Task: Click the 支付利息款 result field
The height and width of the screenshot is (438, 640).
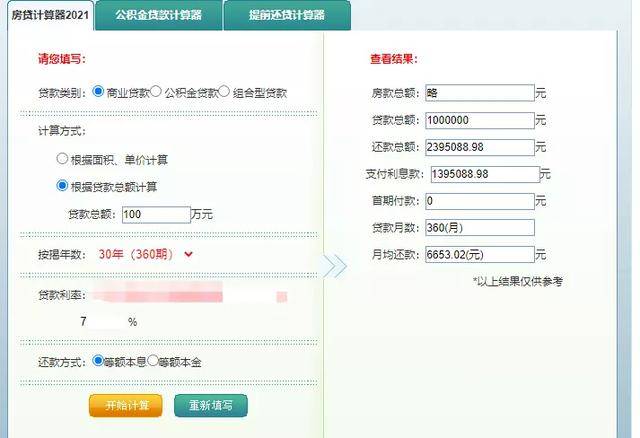Action: pos(485,174)
